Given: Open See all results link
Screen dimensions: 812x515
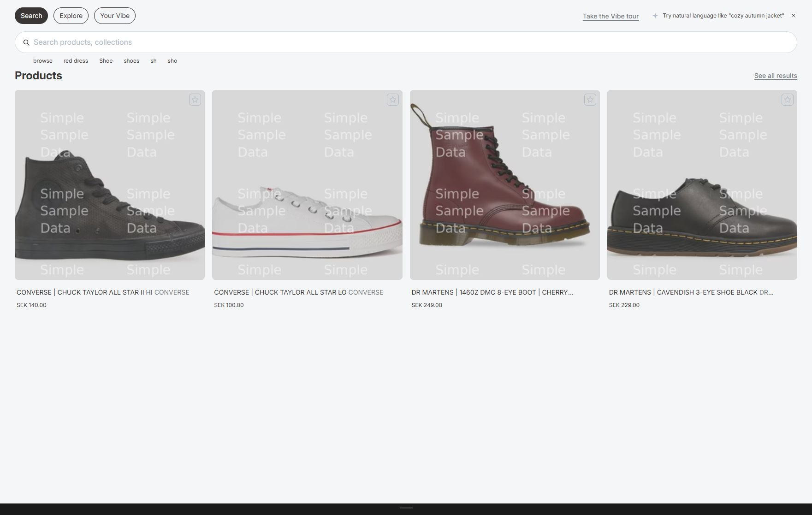Looking at the screenshot, I should (x=776, y=76).
